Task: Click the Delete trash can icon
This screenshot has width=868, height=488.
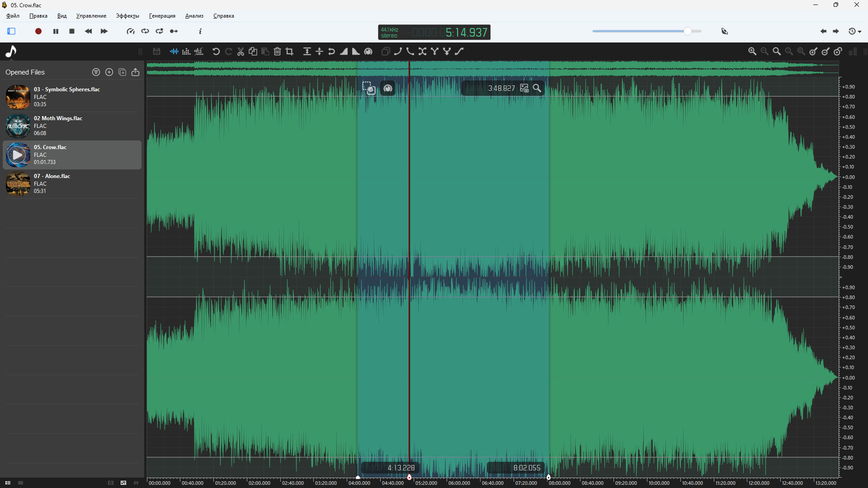Action: 277,52
